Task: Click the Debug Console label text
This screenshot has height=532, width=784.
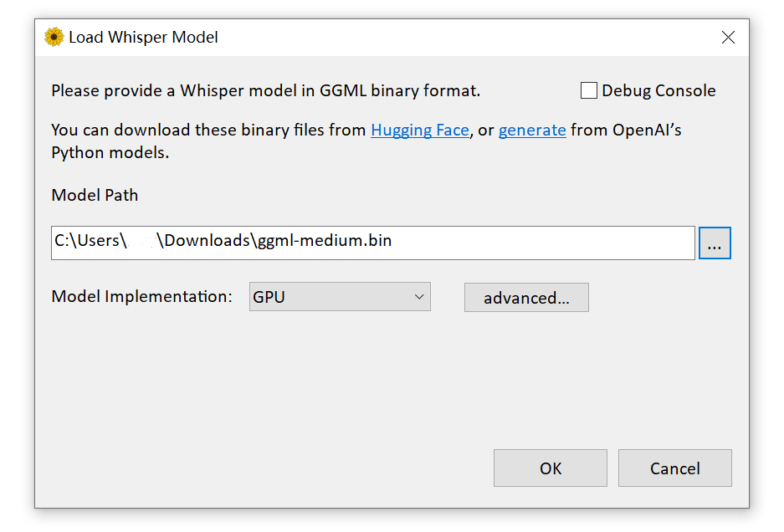Action: pos(658,90)
